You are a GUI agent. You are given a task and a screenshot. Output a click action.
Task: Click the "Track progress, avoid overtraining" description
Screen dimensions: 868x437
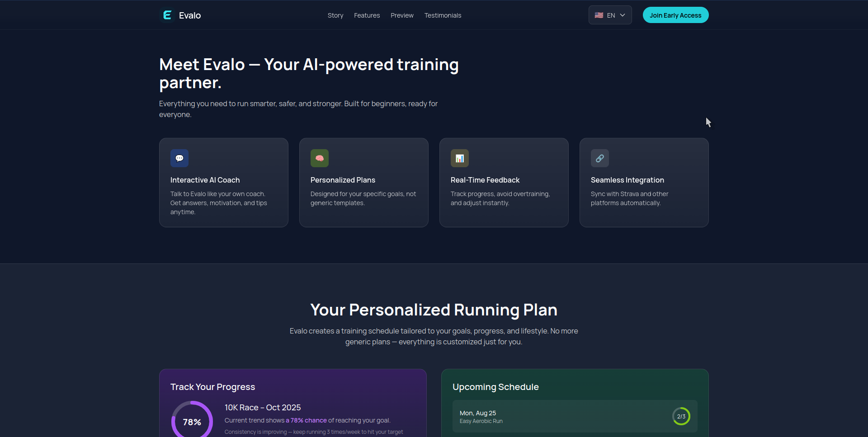click(500, 198)
